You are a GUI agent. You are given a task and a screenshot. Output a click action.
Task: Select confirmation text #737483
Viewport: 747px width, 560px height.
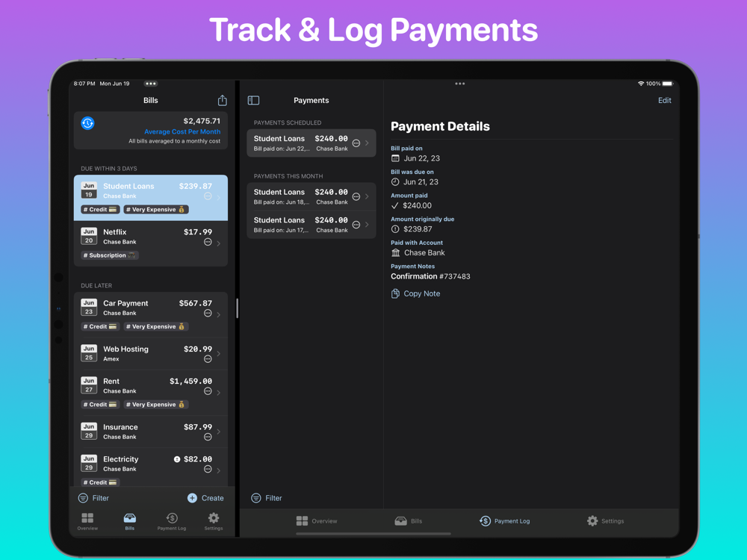click(454, 277)
